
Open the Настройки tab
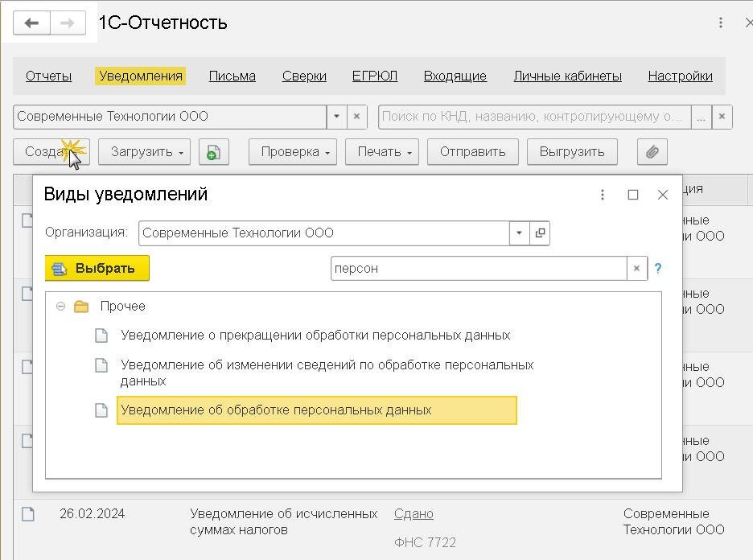680,76
